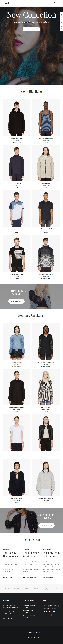The height and width of the screenshot is (644, 63).
Task: Click the VIEW COLLECTION button
Action: 31,29
